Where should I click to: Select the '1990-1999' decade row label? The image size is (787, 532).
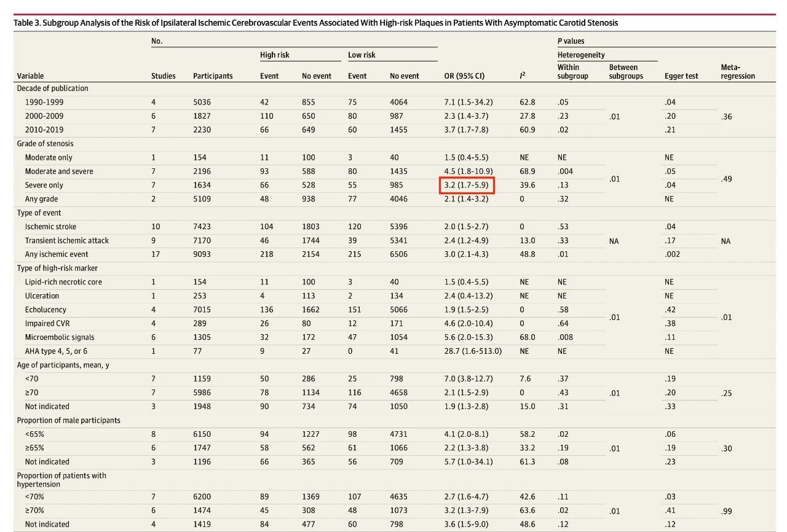(44, 102)
